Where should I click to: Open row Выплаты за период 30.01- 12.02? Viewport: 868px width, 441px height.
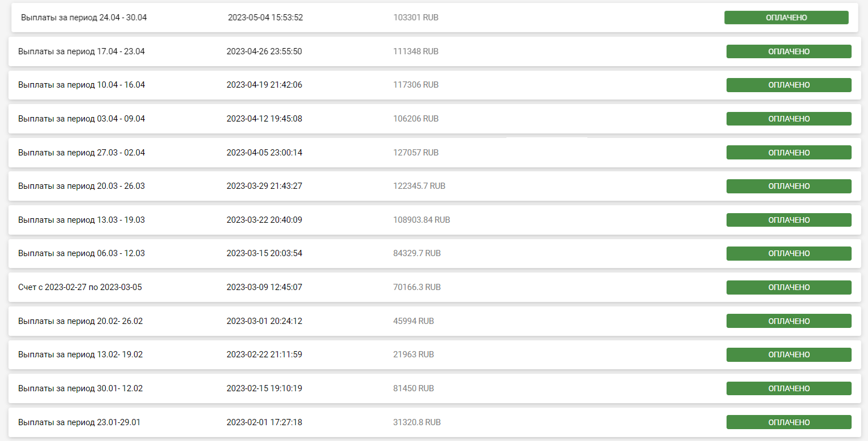[435, 388]
